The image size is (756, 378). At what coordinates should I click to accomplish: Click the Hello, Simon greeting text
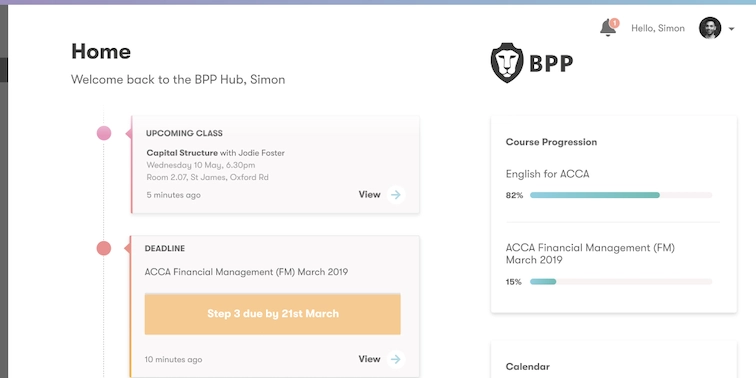658,28
